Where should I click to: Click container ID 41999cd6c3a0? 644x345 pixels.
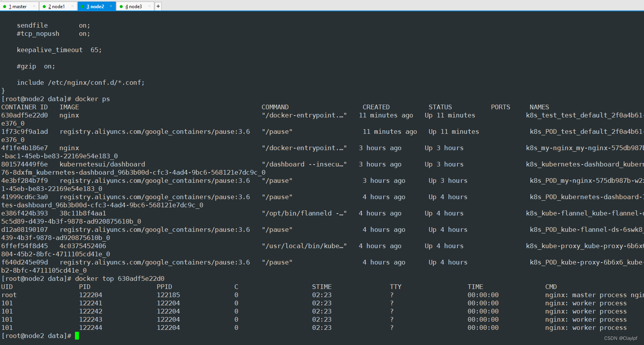pyautogui.click(x=24, y=197)
